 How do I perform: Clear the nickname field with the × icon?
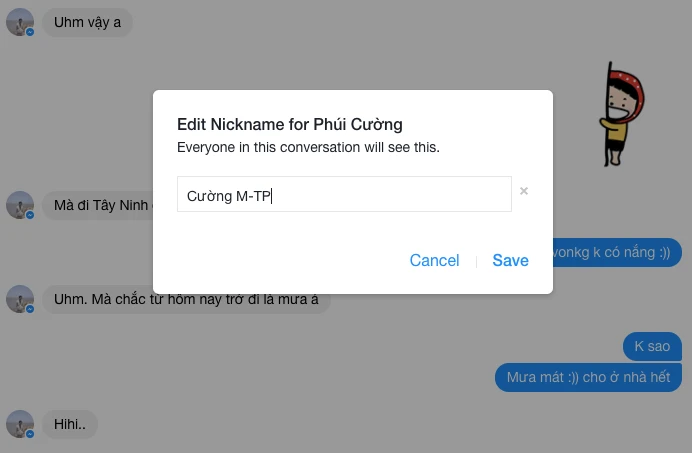(524, 191)
